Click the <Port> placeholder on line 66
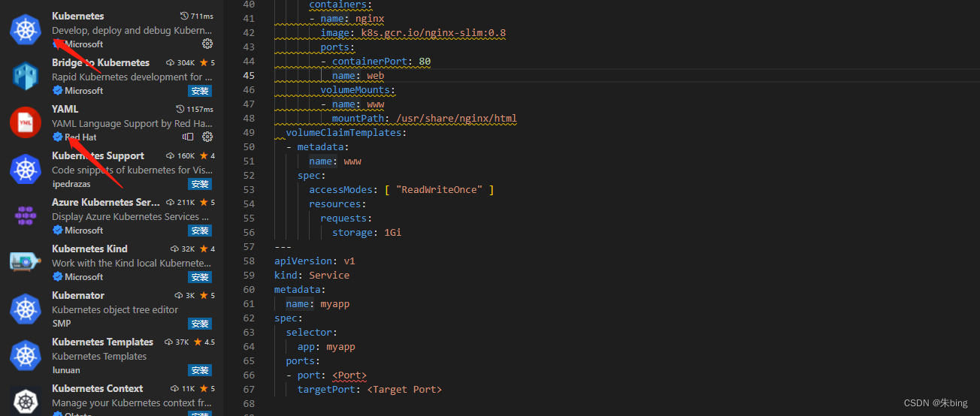 [x=349, y=375]
